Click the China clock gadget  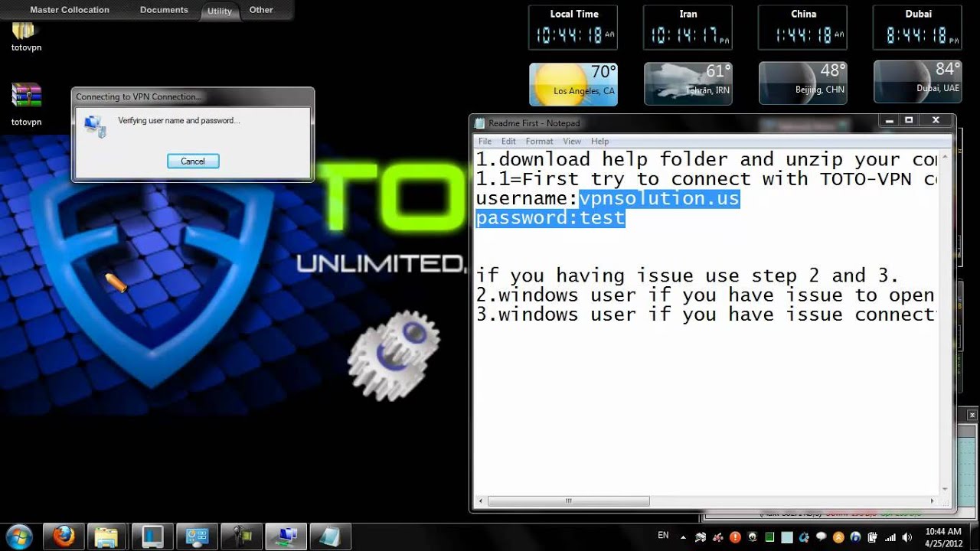coord(803,28)
